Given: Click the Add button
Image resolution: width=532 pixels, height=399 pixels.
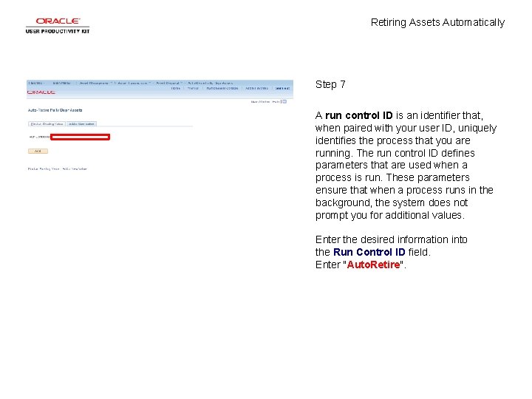Looking at the screenshot, I should point(38,151).
